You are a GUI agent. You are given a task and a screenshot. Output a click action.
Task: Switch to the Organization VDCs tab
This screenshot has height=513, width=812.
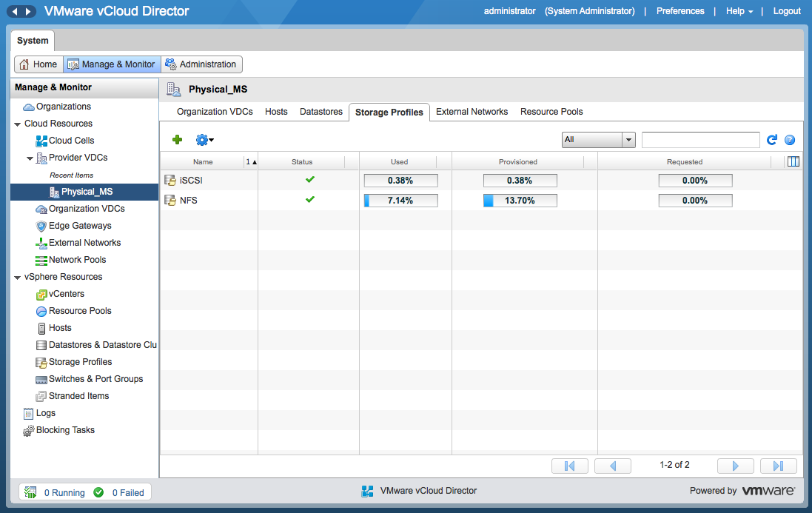[215, 112]
